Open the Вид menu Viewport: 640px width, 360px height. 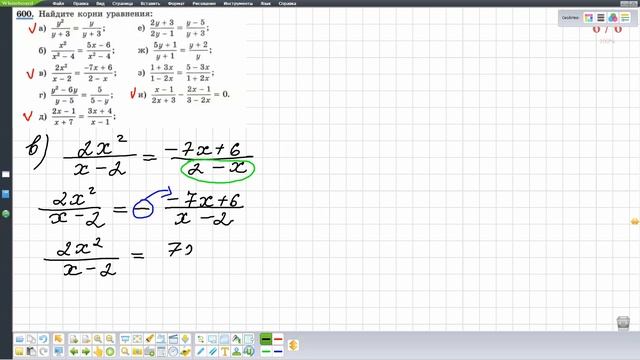[100, 3]
